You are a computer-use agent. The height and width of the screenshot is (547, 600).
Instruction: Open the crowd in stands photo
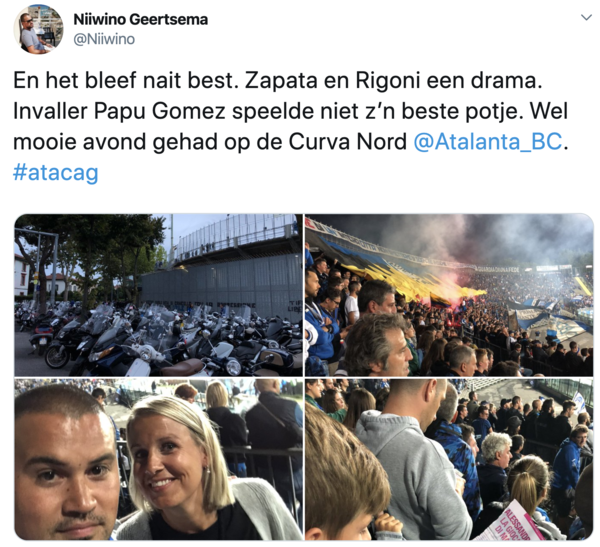click(449, 459)
